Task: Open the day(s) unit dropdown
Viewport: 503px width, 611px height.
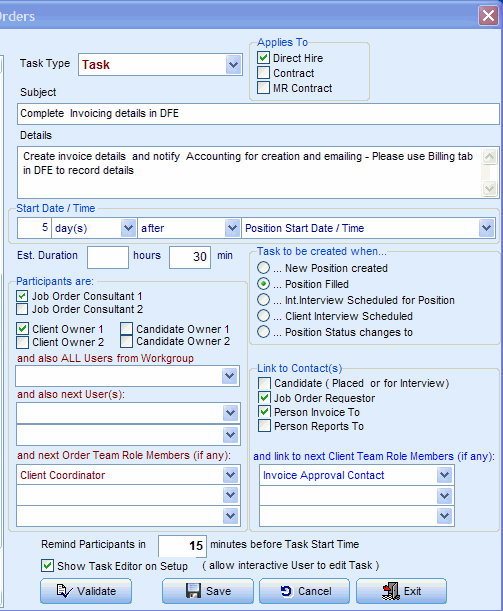Action: point(128,228)
